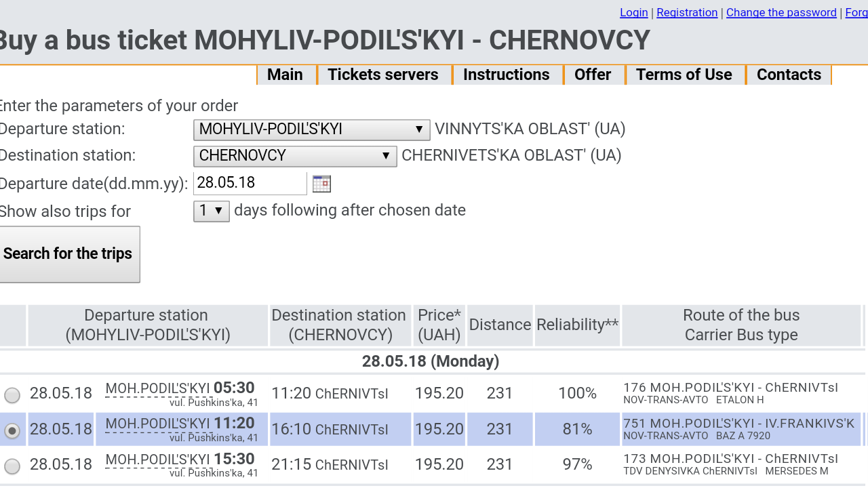Viewport: 868px width, 488px height.
Task: Go to the Main menu tab
Action: point(285,75)
